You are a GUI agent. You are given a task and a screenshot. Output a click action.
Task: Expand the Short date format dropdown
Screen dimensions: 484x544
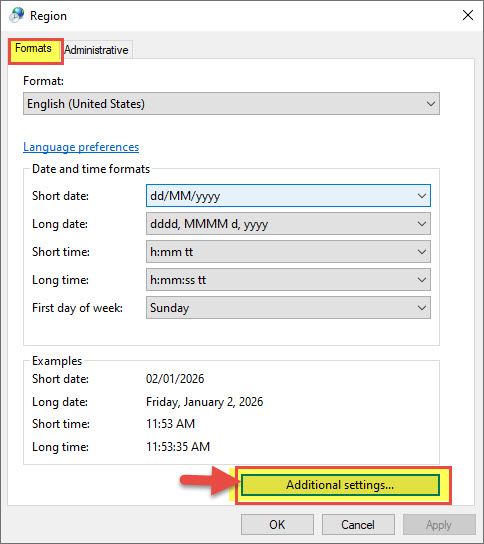[x=288, y=196]
